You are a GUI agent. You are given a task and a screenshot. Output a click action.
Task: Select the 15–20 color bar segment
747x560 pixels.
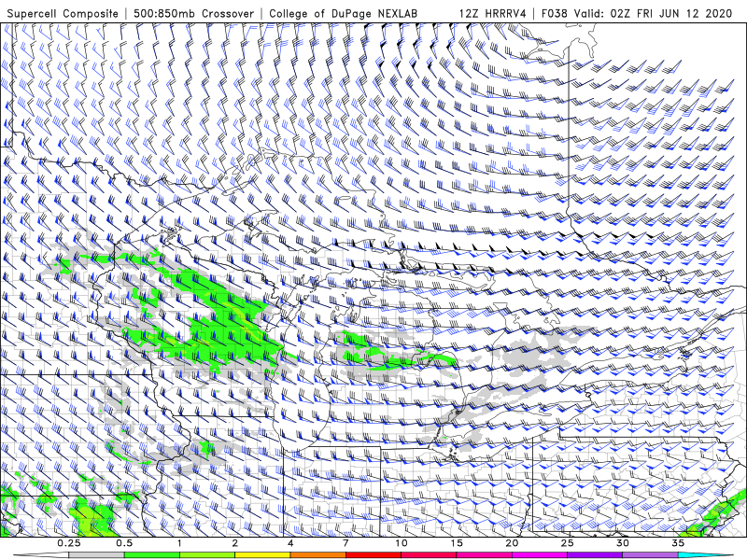tap(484, 555)
